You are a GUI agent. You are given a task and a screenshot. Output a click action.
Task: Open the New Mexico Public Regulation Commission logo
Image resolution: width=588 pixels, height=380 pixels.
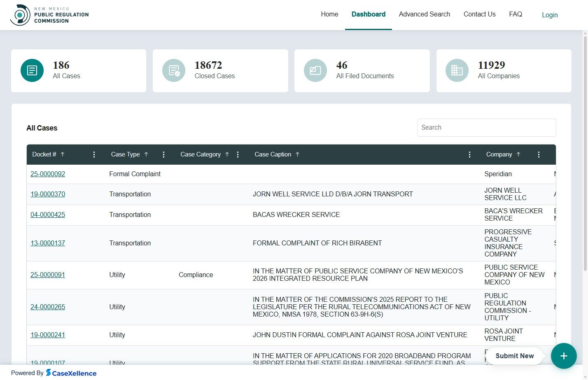pyautogui.click(x=49, y=14)
